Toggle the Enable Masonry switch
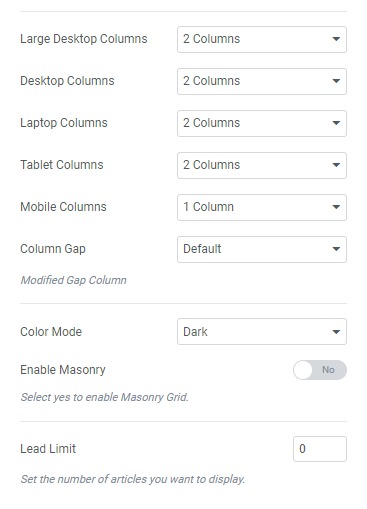367x509 pixels. click(320, 370)
